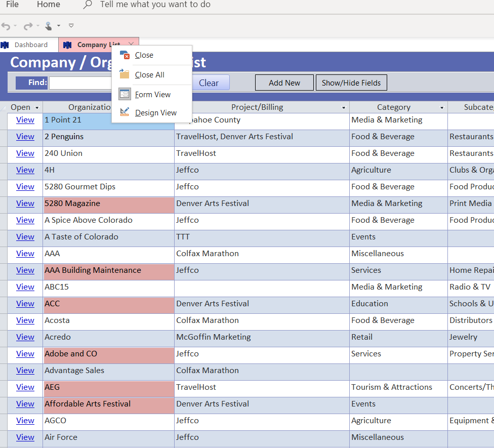Screen dimensions: 494x448
Task: Click the Tourism & Attractions category cell
Action: pyautogui.click(x=398, y=389)
